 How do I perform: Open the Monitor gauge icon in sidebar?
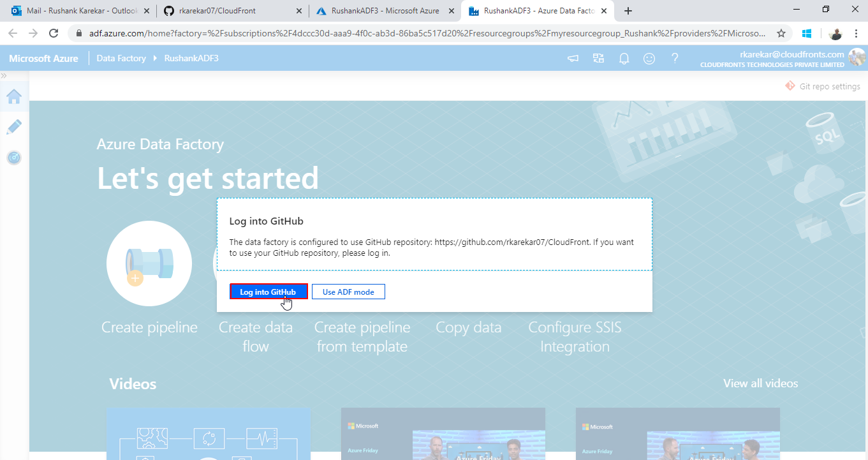tap(14, 157)
